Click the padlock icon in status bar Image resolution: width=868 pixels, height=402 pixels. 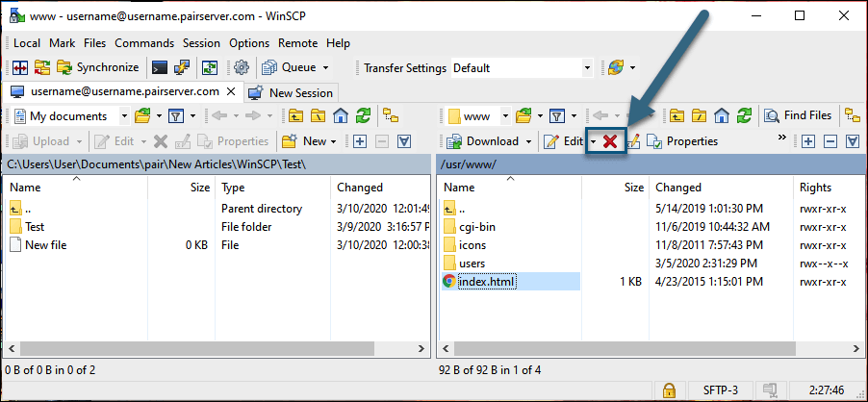(668, 389)
